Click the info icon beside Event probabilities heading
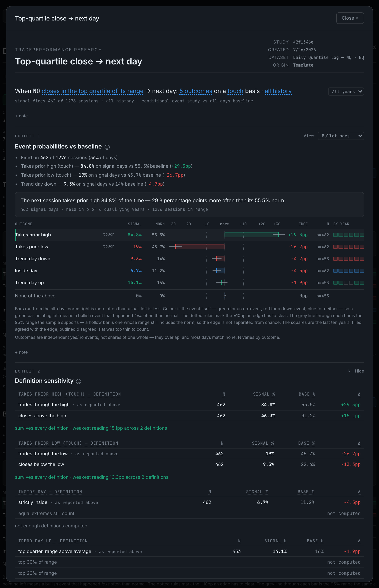This screenshot has height=588, width=379. 107,147
